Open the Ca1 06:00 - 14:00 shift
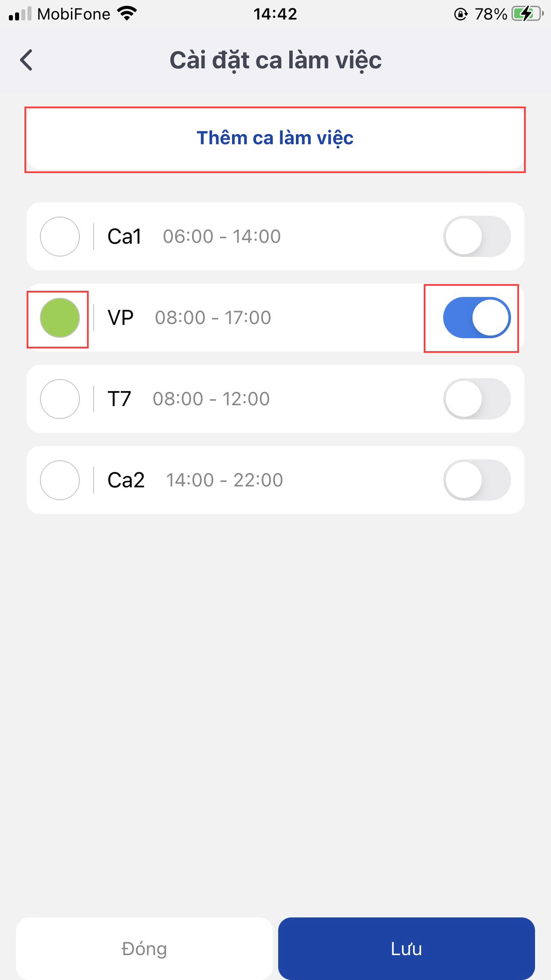The image size is (551, 980). 222,237
